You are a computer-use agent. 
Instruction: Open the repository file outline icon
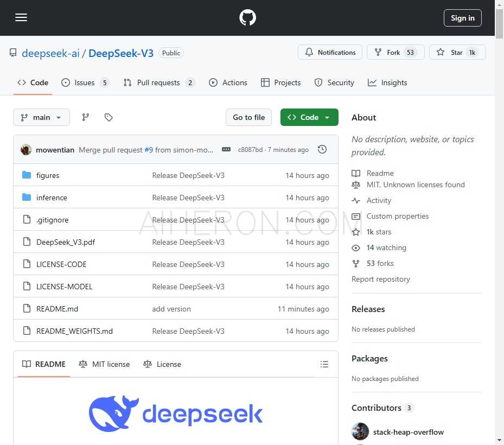click(324, 364)
